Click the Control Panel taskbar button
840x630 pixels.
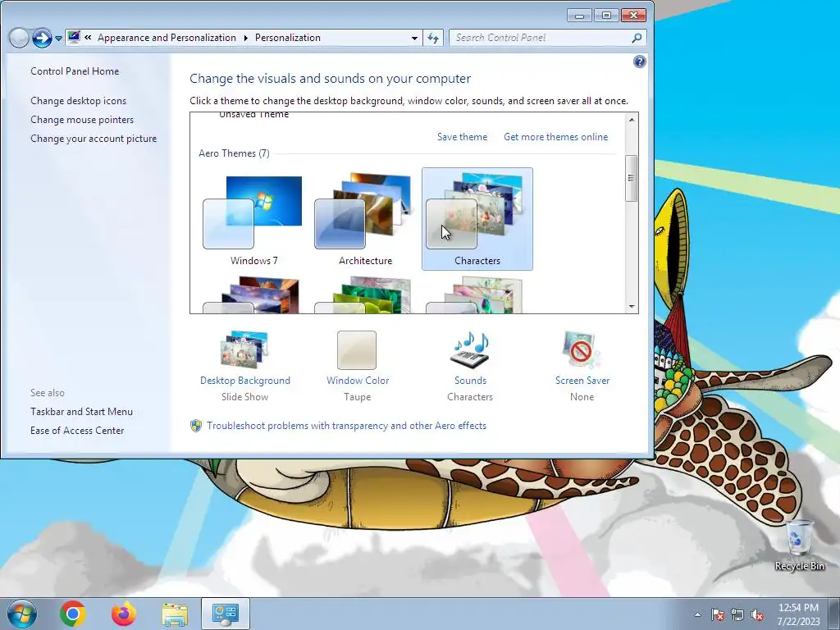tap(226, 614)
